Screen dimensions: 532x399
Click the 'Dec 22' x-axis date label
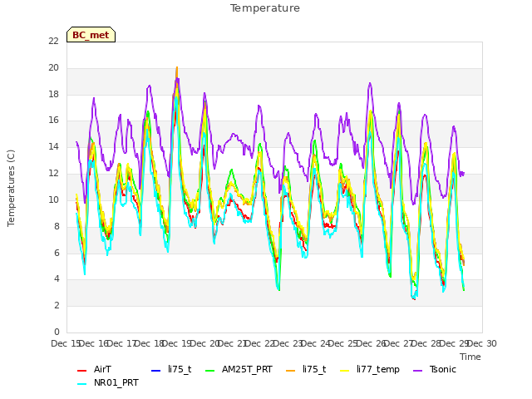coord(260,343)
